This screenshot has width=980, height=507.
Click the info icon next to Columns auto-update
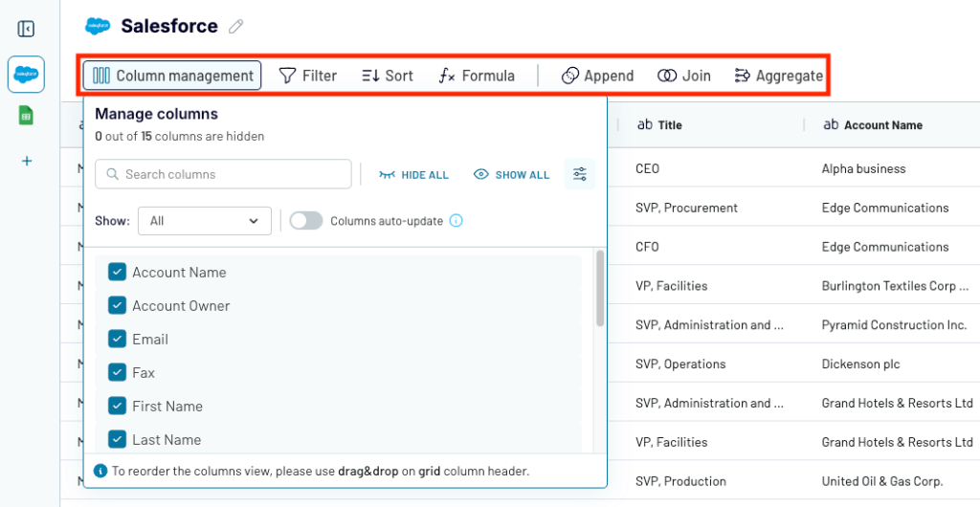click(x=457, y=221)
